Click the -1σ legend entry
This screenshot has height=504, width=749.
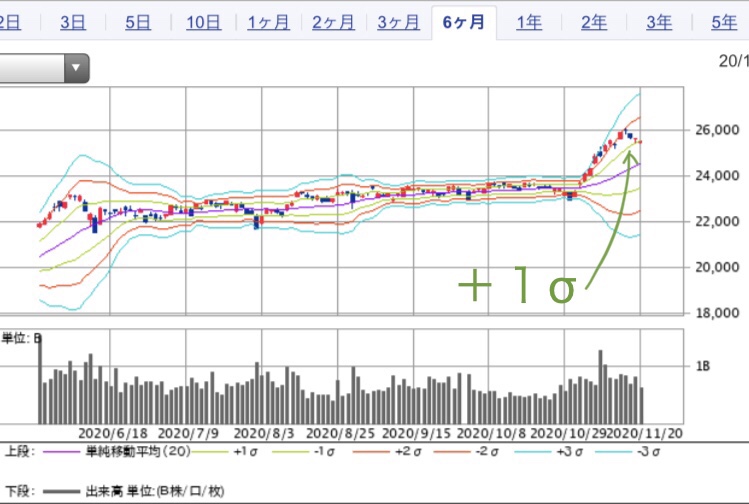point(324,451)
